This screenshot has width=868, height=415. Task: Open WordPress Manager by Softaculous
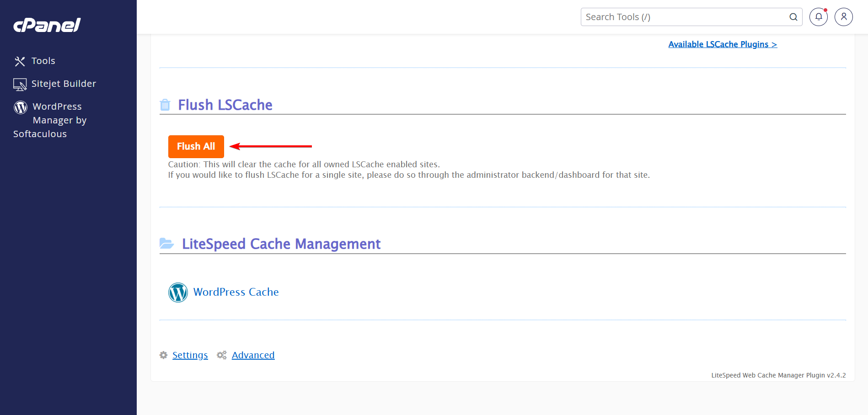tap(50, 120)
